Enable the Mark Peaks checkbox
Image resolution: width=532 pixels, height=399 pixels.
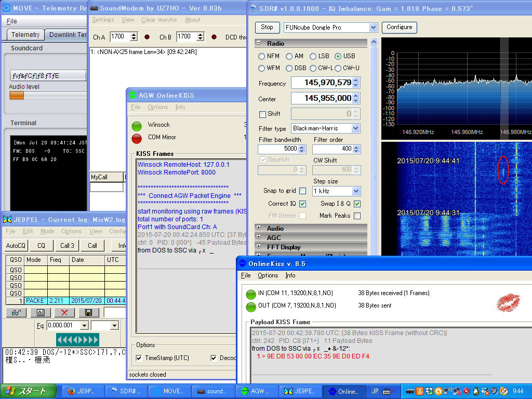tap(357, 216)
